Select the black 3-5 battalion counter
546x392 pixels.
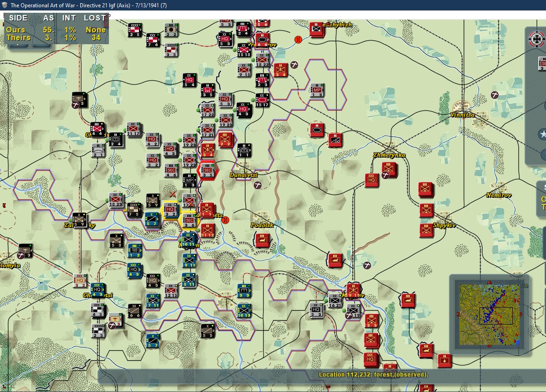(x=207, y=90)
